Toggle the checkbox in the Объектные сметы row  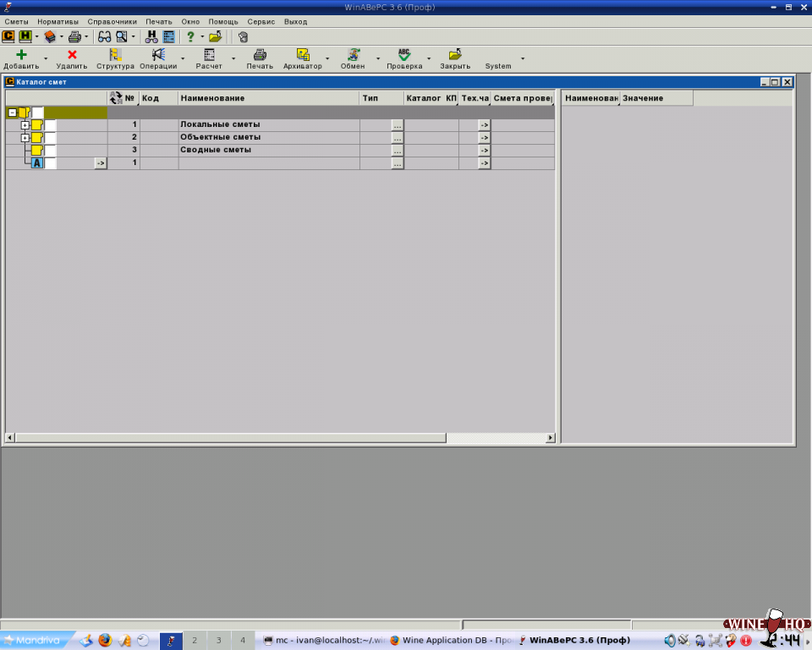click(x=51, y=138)
